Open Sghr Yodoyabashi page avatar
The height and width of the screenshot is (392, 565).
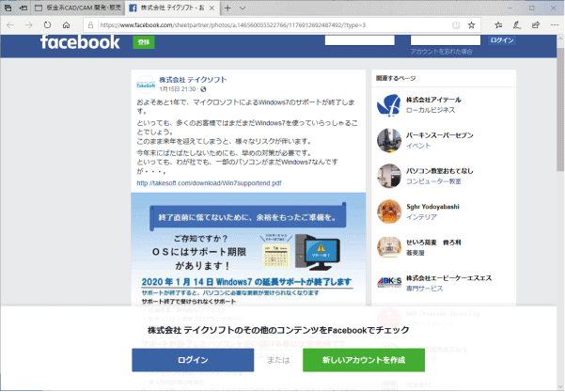(388, 212)
